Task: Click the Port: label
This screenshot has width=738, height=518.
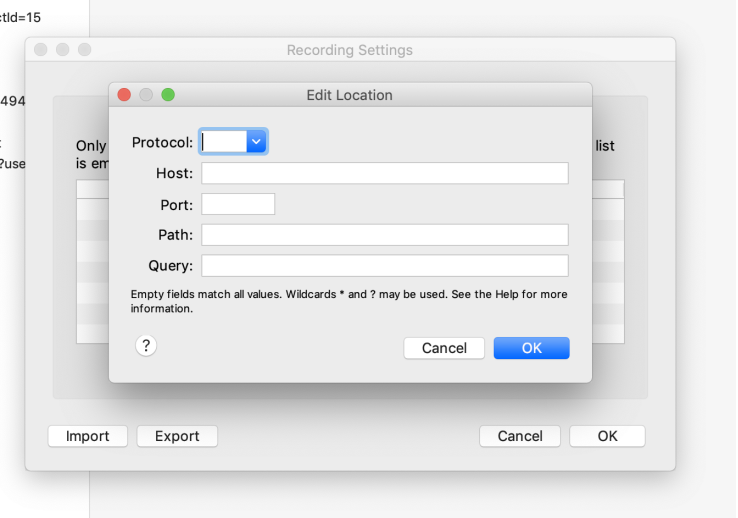Action: 176,205
